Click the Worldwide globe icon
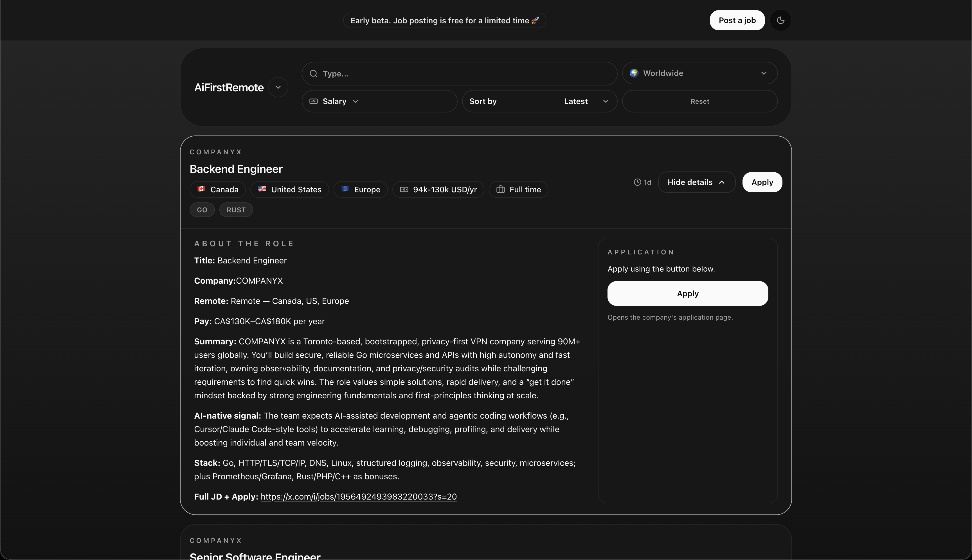Screen dimensions: 972x560 pyautogui.click(x=634, y=73)
